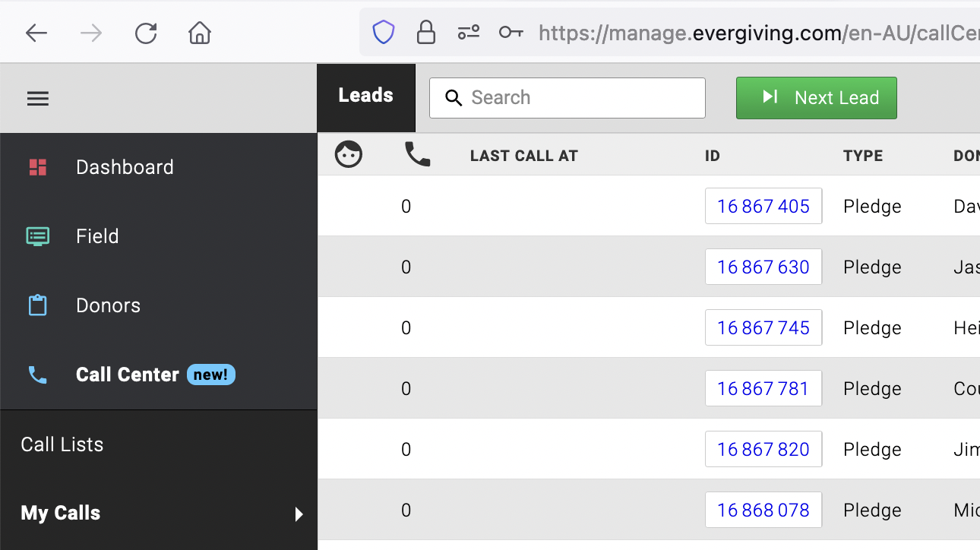The height and width of the screenshot is (550, 980).
Task: Click the Call Center phone icon
Action: pos(38,375)
